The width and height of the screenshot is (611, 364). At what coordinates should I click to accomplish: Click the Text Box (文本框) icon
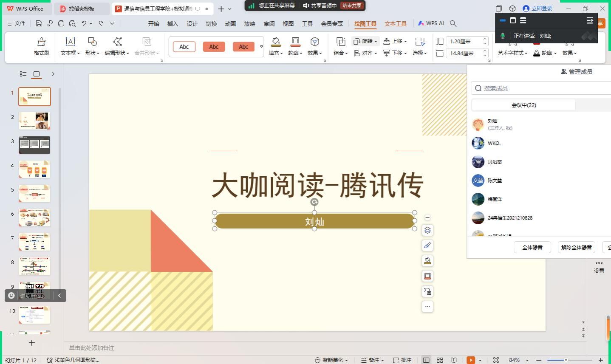(x=70, y=42)
